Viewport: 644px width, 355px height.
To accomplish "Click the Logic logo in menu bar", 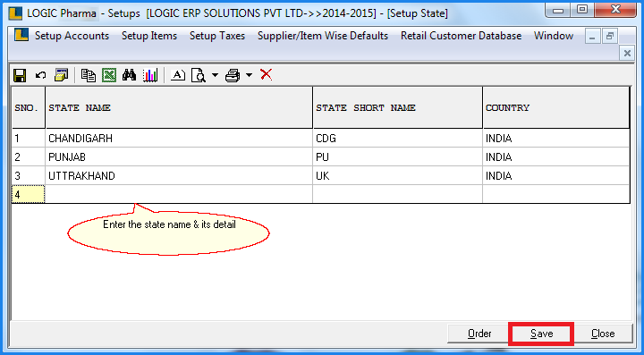I will point(21,35).
